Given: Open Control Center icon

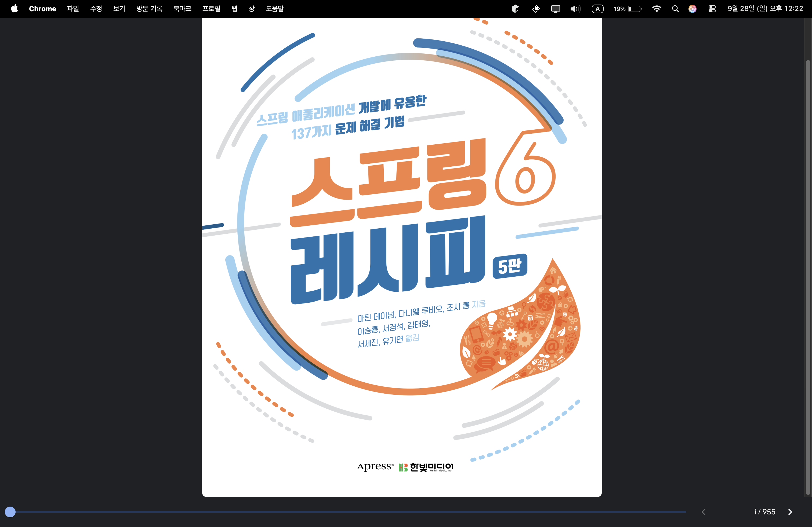Looking at the screenshot, I should point(712,9).
